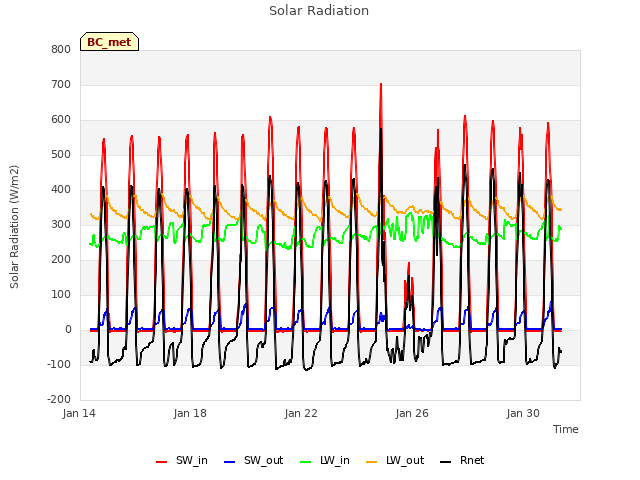Click the green LW_in legend swatch
Viewport: 640px width, 480px height.
[x=306, y=462]
